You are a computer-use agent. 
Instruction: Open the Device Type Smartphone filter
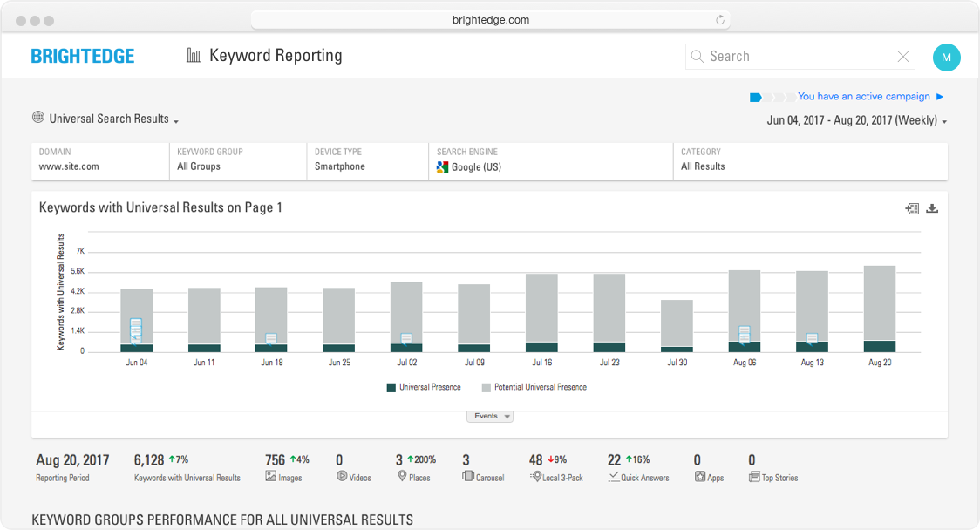[366, 160]
